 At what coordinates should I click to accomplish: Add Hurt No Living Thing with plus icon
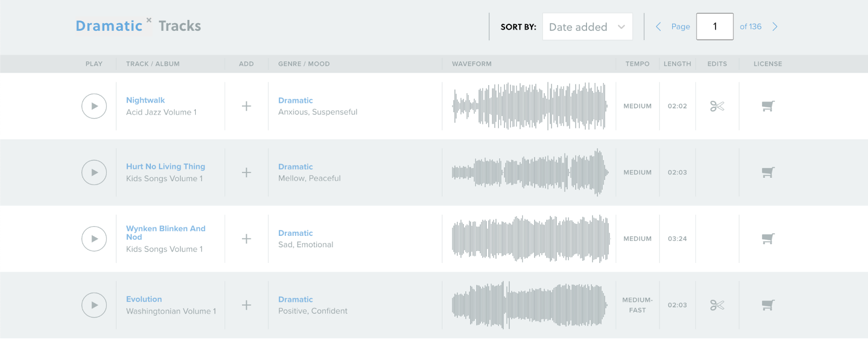point(246,172)
